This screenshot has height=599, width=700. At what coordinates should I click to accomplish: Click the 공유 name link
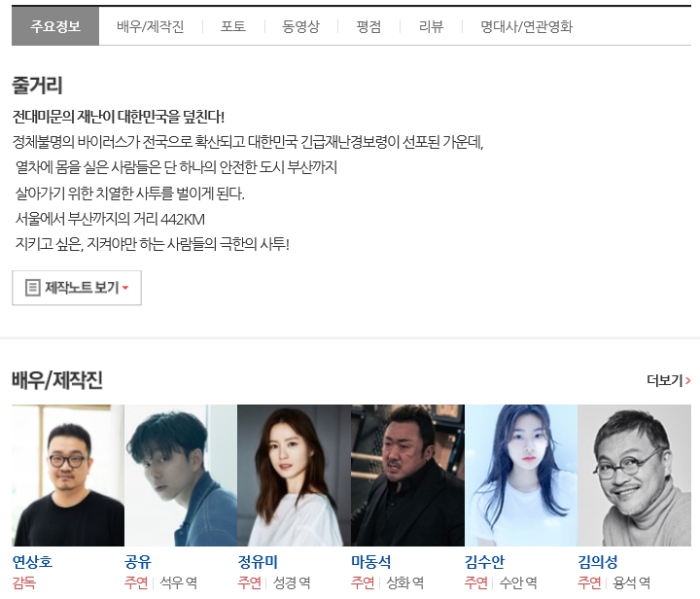coord(138,561)
